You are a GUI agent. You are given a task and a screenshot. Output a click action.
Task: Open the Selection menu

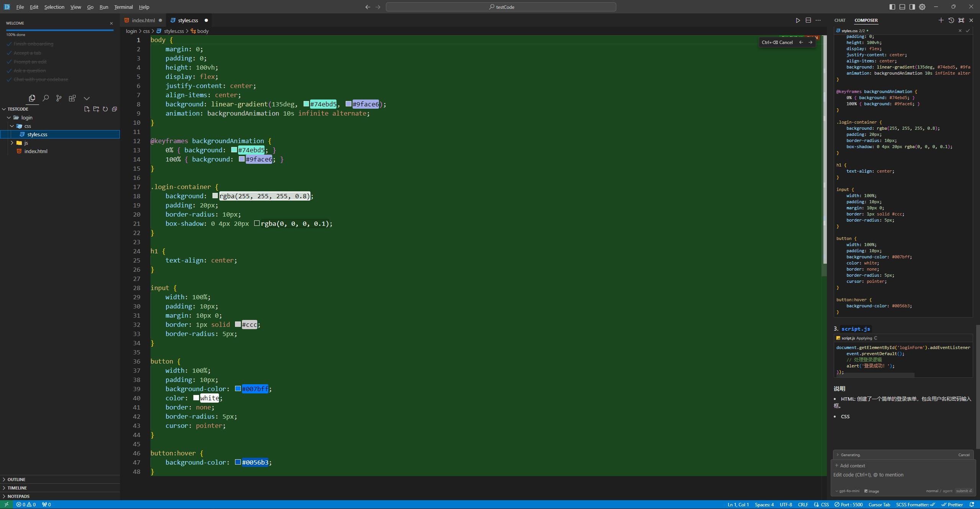[x=54, y=7]
